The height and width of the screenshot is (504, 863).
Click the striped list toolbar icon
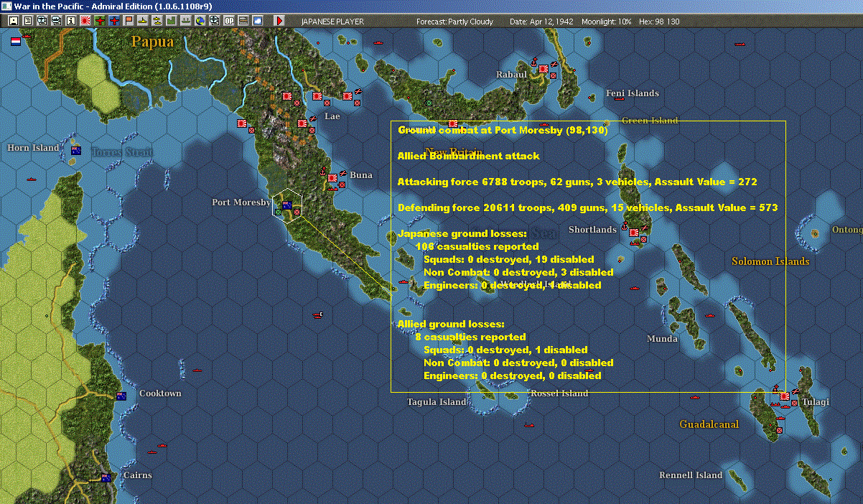(243, 22)
